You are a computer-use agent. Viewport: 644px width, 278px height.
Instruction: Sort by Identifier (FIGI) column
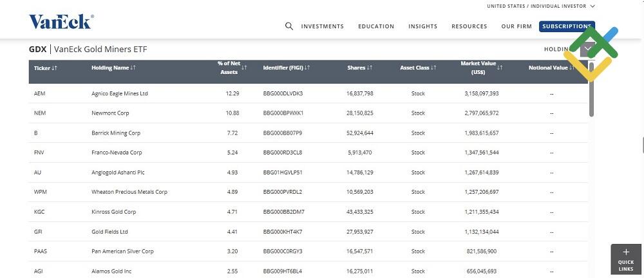[x=287, y=68]
